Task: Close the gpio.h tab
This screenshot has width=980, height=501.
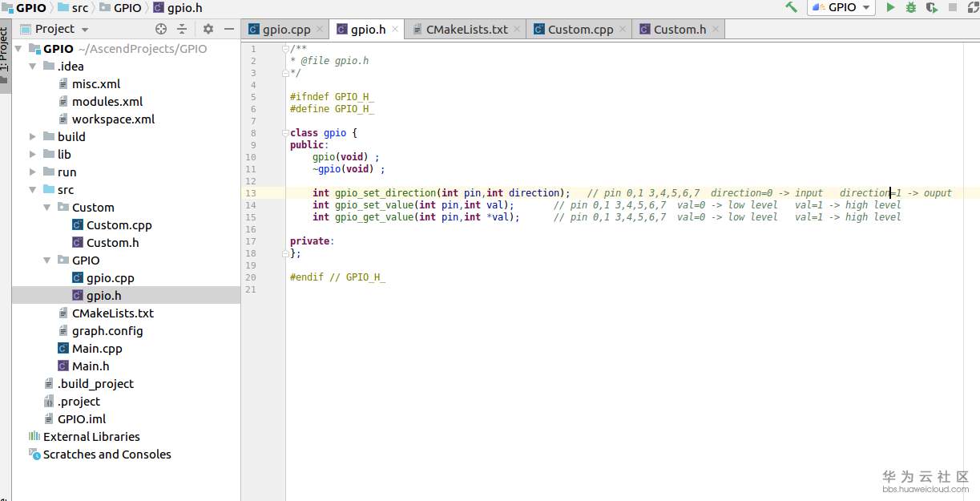Action: click(x=396, y=30)
